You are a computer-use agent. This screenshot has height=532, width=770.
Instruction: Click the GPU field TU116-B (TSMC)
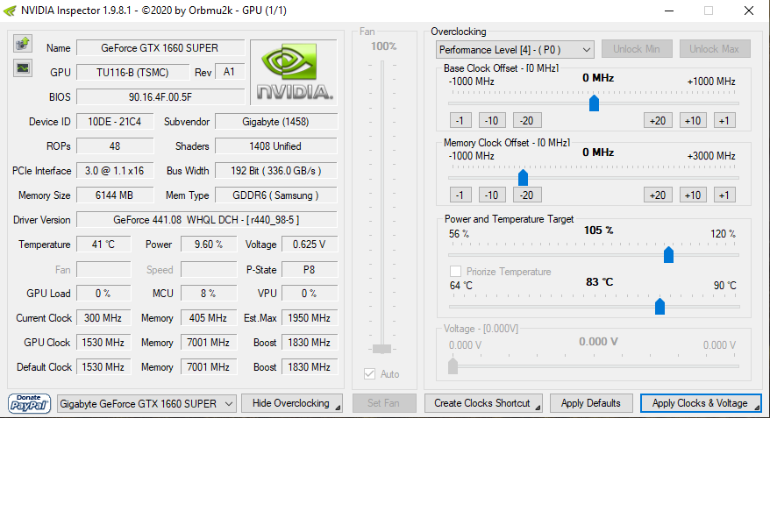point(132,72)
